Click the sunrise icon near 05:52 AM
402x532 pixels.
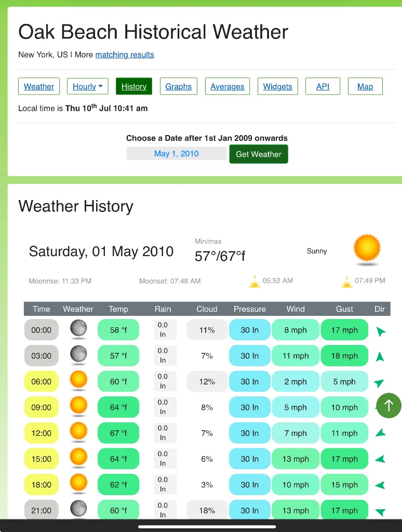coord(254,281)
